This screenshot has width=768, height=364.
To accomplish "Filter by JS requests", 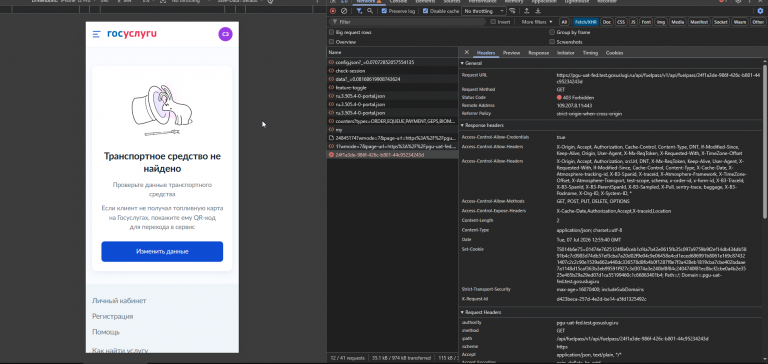I will (633, 22).
